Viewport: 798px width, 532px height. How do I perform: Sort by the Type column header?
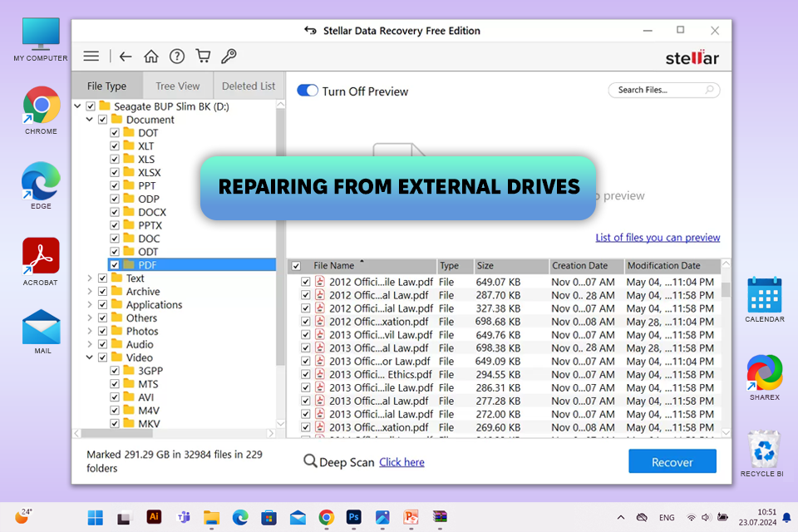pos(455,266)
